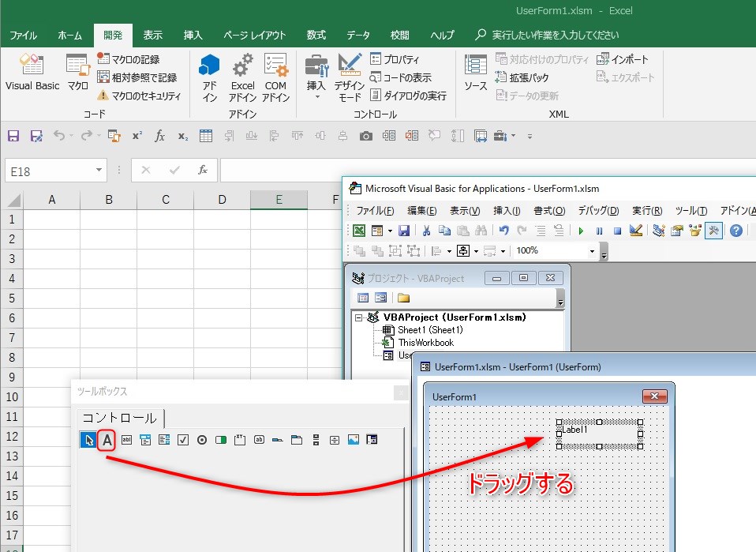
Task: Select the Image control in the Toolbox
Action: (x=354, y=440)
